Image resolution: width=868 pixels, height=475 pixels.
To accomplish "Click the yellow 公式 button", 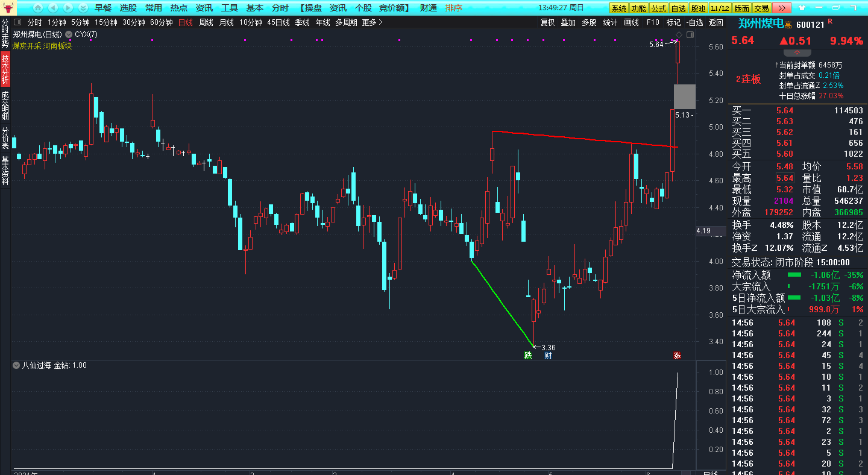I will (x=658, y=8).
